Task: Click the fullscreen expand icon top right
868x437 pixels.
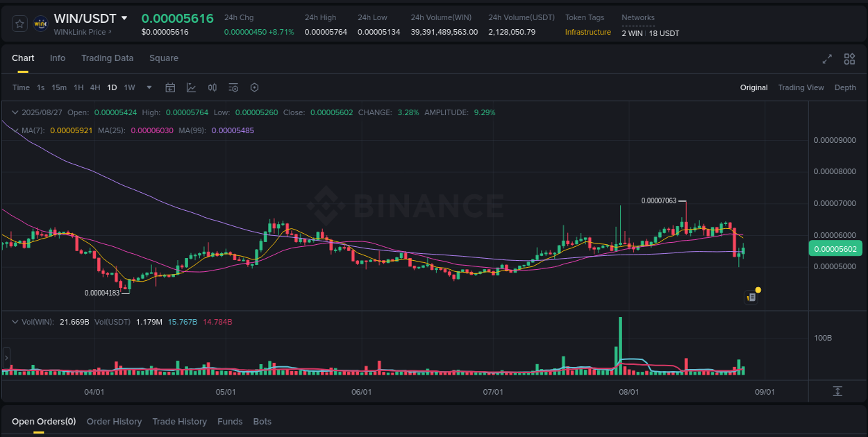Action: click(827, 59)
